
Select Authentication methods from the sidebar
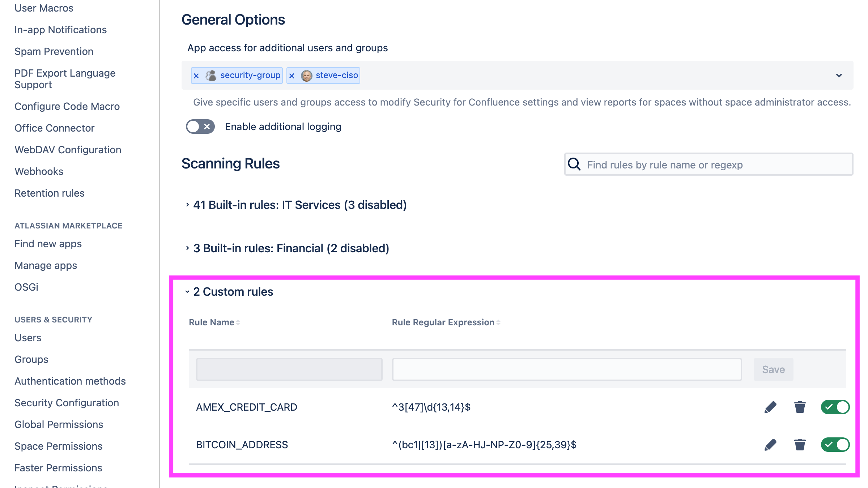pyautogui.click(x=70, y=381)
